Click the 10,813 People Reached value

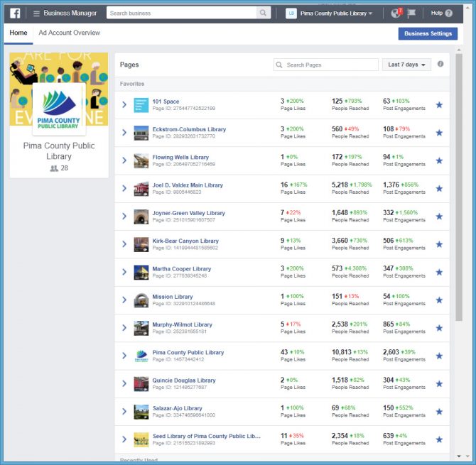pyautogui.click(x=342, y=352)
